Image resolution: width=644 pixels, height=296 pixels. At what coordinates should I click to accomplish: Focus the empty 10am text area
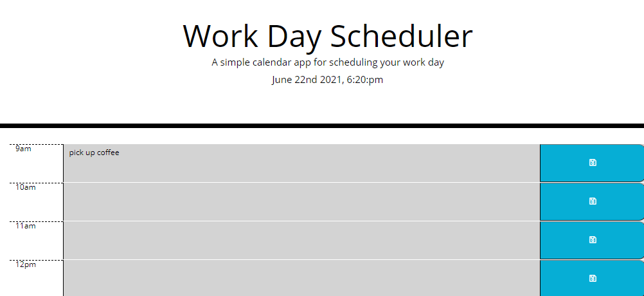(301, 201)
